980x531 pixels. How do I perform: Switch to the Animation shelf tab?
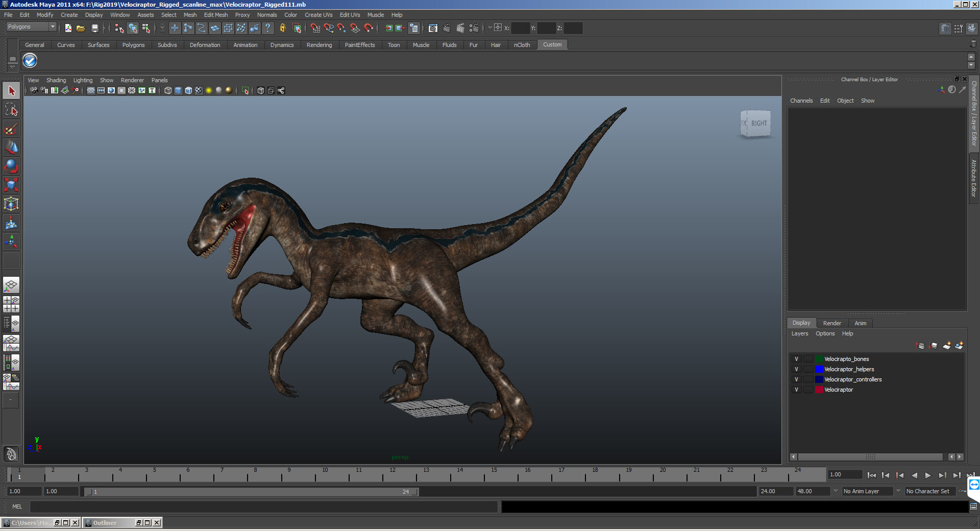point(246,45)
